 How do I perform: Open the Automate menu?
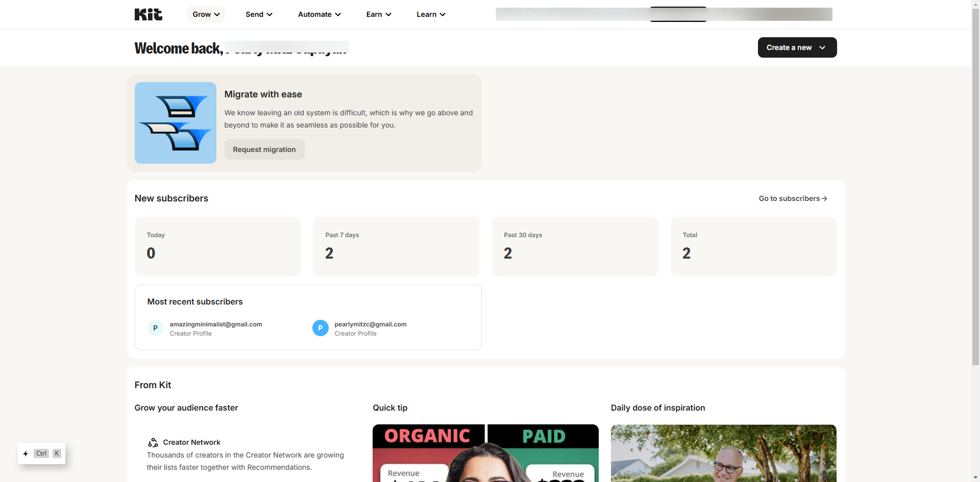[320, 14]
